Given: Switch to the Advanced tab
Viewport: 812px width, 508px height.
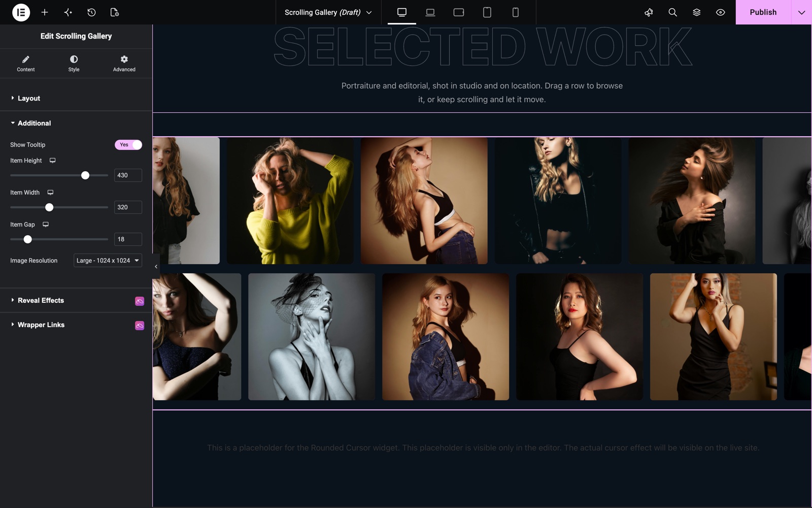Looking at the screenshot, I should pyautogui.click(x=124, y=63).
